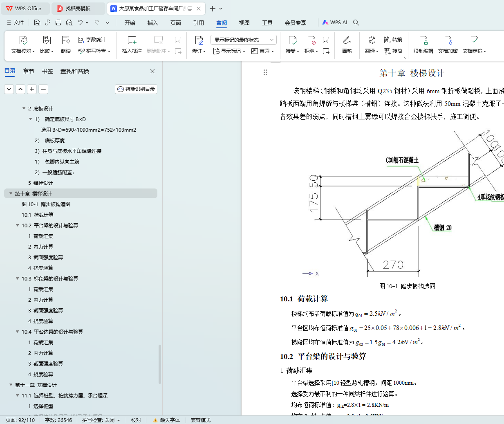Viewport: 504px width, 424px height.
Task: Open 文档加密 document encryption
Action: click(x=448, y=45)
